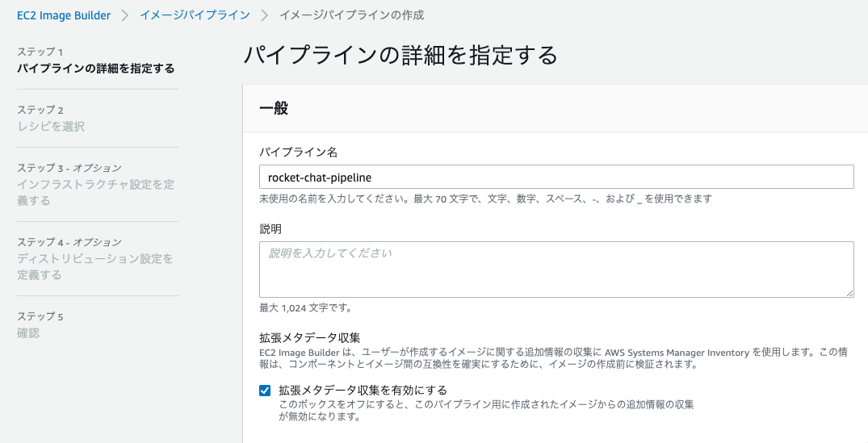Open the EC2 Image Builder breadcrumb link
The height and width of the screenshot is (443, 868).
coord(64,15)
